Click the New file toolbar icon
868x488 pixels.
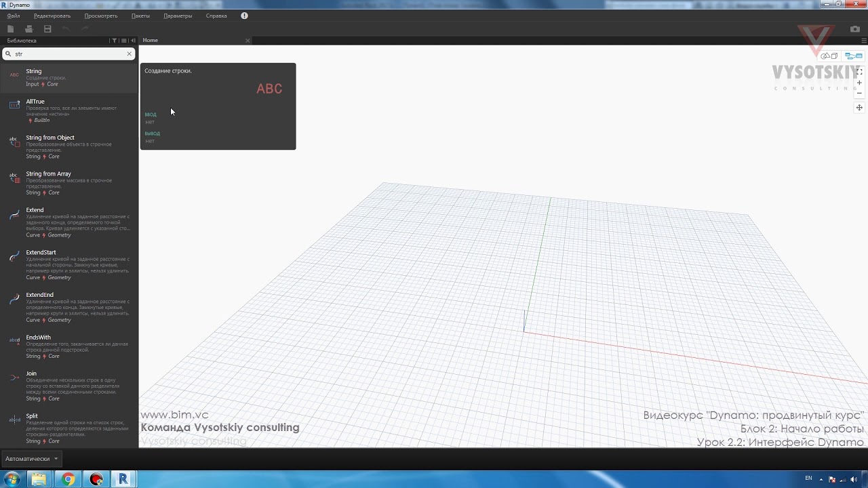point(10,29)
